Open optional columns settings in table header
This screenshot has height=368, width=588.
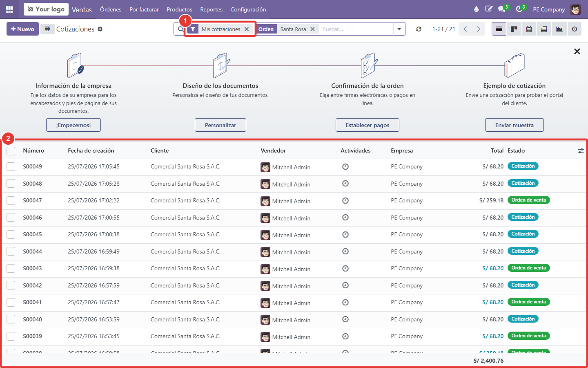[x=581, y=151]
